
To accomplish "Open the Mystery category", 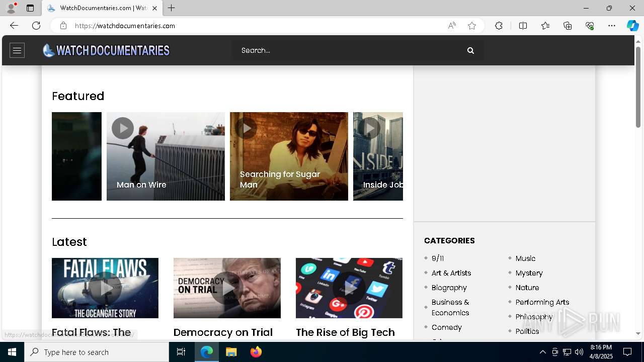I will point(529,273).
